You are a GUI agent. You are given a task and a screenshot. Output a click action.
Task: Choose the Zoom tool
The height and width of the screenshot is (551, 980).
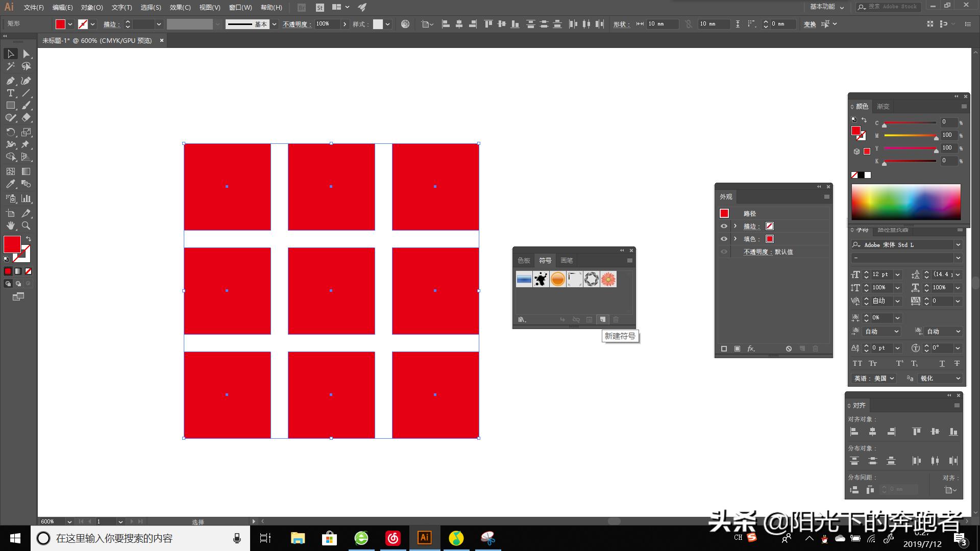click(26, 226)
